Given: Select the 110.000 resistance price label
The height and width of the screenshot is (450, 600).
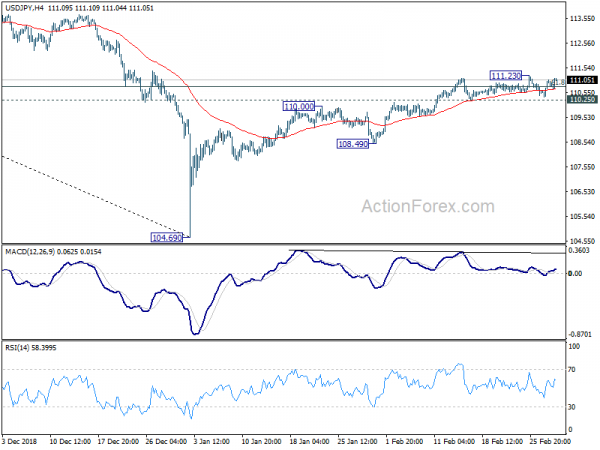Looking at the screenshot, I should 299,106.
